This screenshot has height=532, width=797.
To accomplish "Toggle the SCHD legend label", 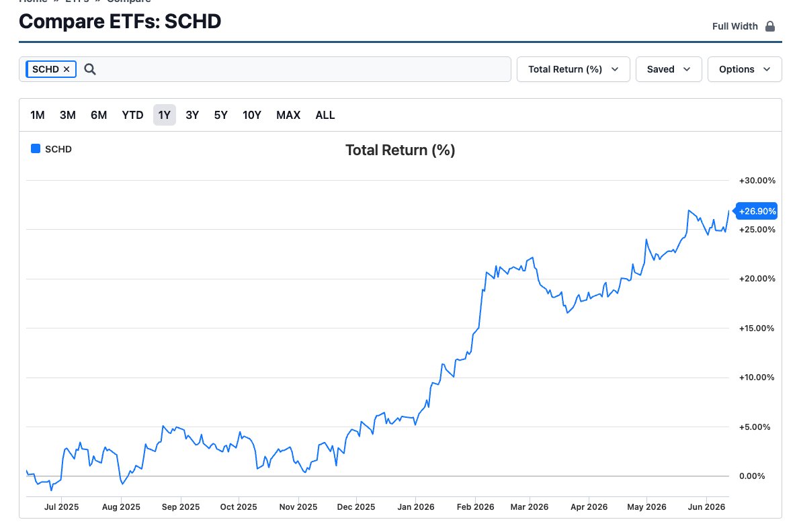I will [58, 149].
